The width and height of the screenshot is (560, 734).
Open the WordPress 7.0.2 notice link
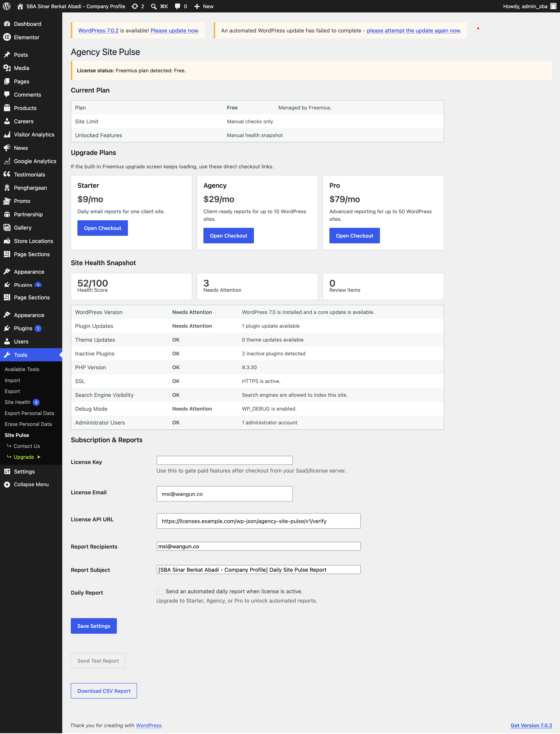pyautogui.click(x=98, y=31)
